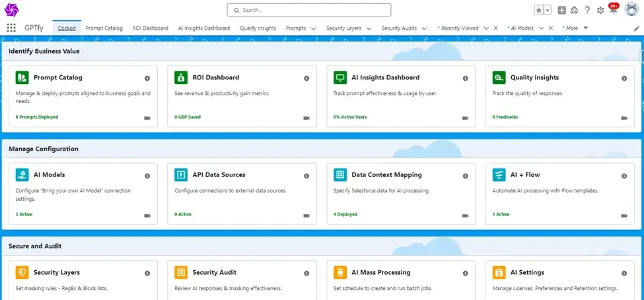The height and width of the screenshot is (300, 644).
Task: Open the notifications bell icon
Action: tap(612, 10)
